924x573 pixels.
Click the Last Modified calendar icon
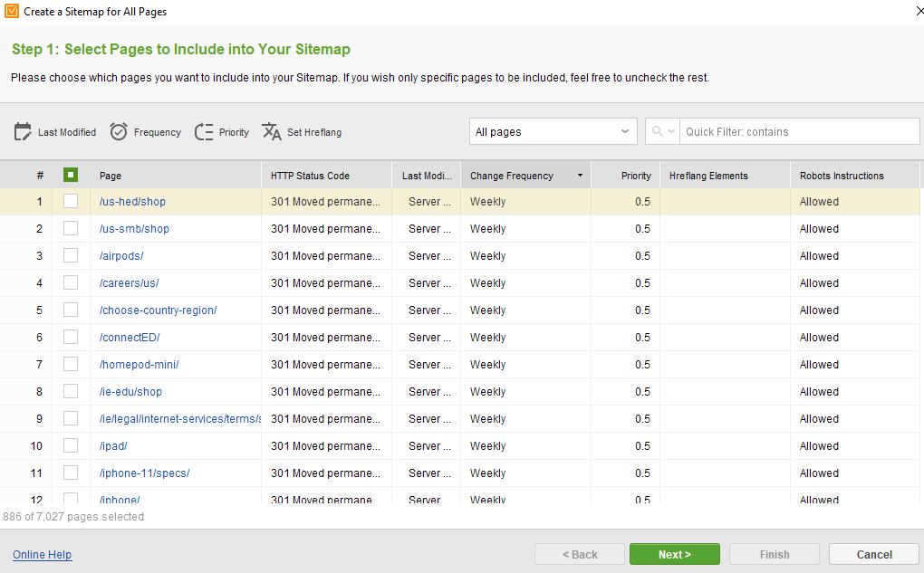tap(23, 132)
